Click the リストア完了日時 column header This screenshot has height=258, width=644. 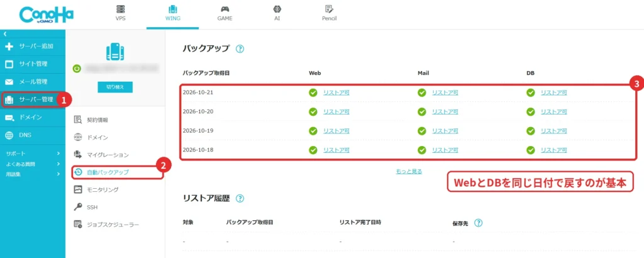click(x=360, y=222)
